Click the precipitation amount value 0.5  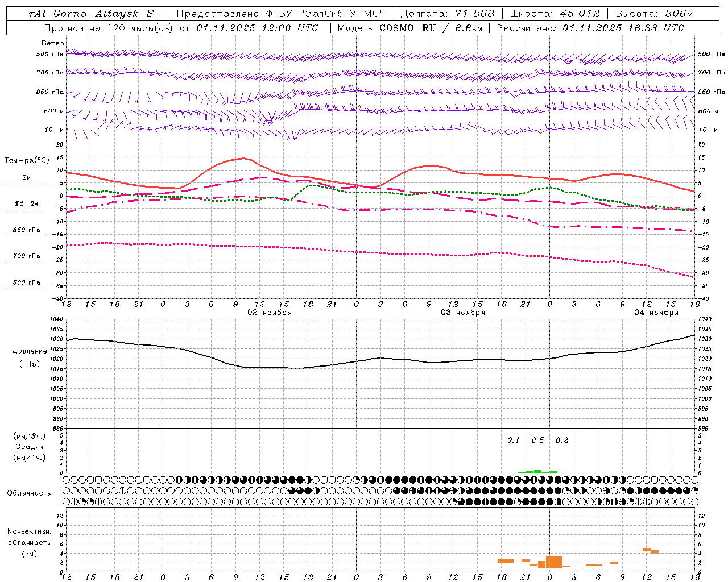point(537,440)
